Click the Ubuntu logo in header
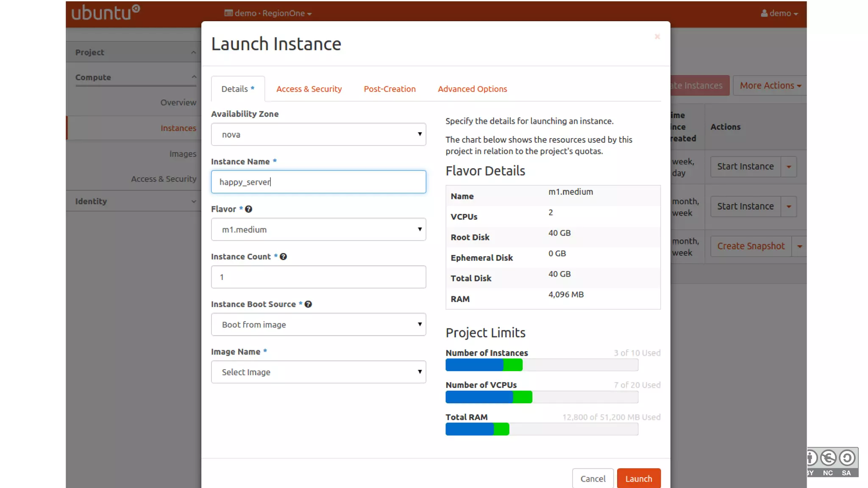Screen dimensions: 868x488 (106, 13)
